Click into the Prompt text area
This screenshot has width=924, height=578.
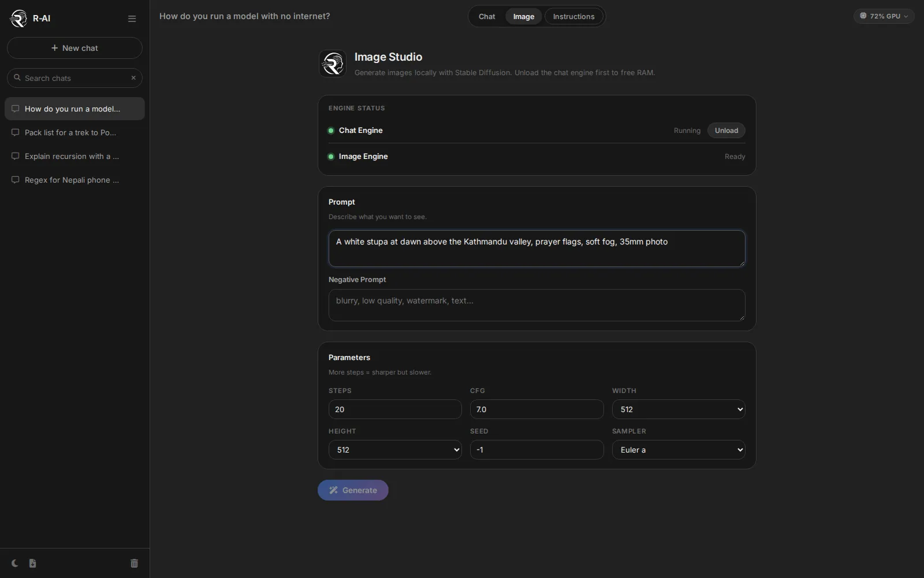tap(537, 249)
